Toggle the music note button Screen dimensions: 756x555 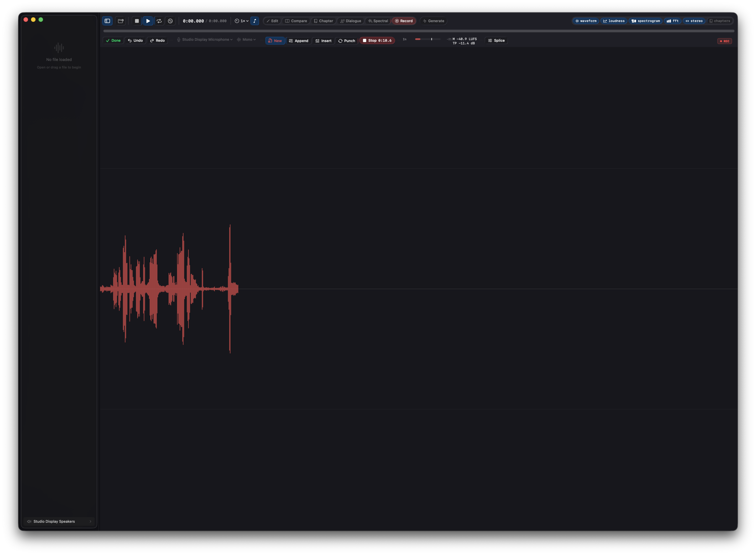pyautogui.click(x=255, y=21)
